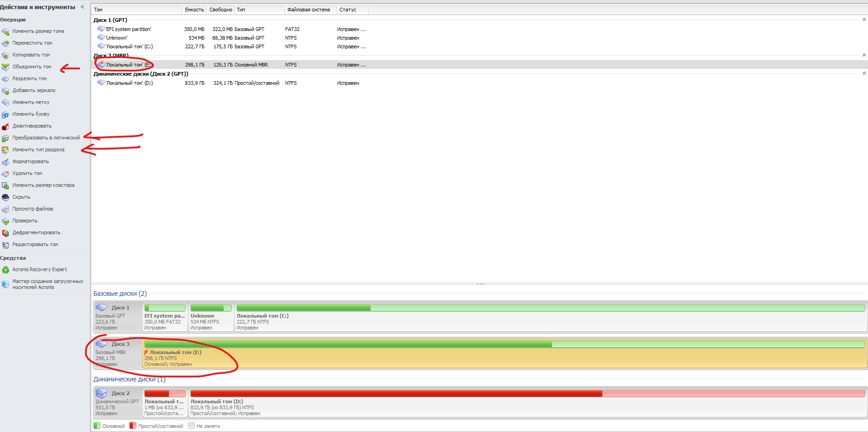Click the 'Просмотр файлов' browse icon
The height and width of the screenshot is (432, 868).
tap(5, 209)
